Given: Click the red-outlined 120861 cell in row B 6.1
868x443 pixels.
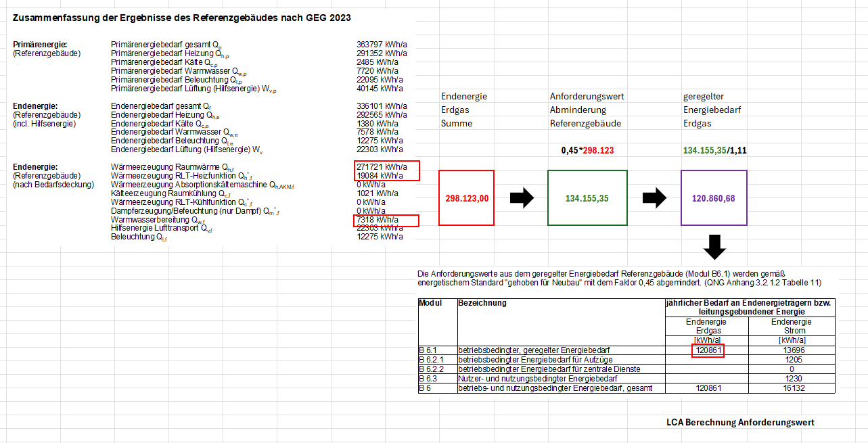Looking at the screenshot, I should [x=708, y=350].
